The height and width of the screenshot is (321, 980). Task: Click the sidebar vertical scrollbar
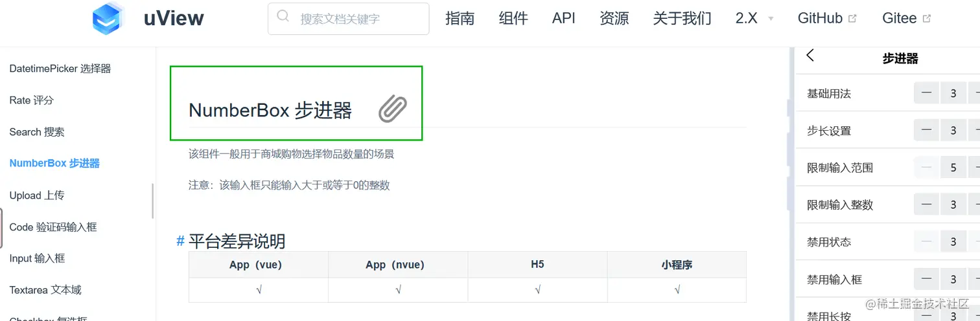point(153,201)
